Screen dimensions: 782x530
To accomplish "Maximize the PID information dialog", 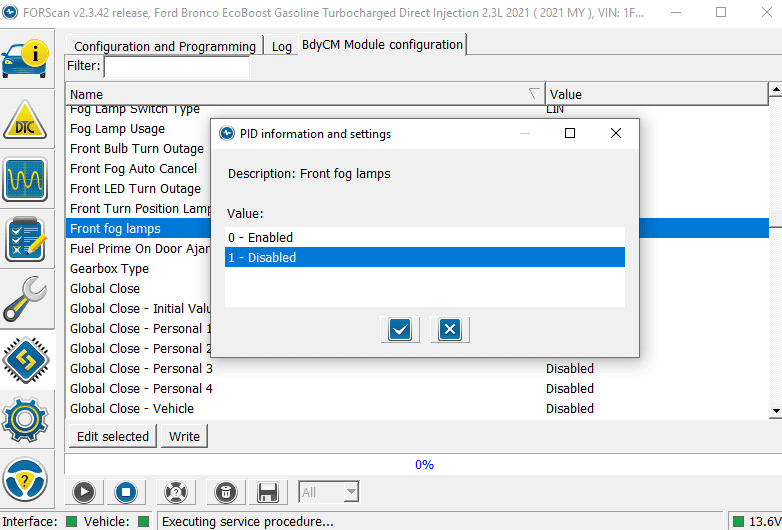I will pos(570,133).
